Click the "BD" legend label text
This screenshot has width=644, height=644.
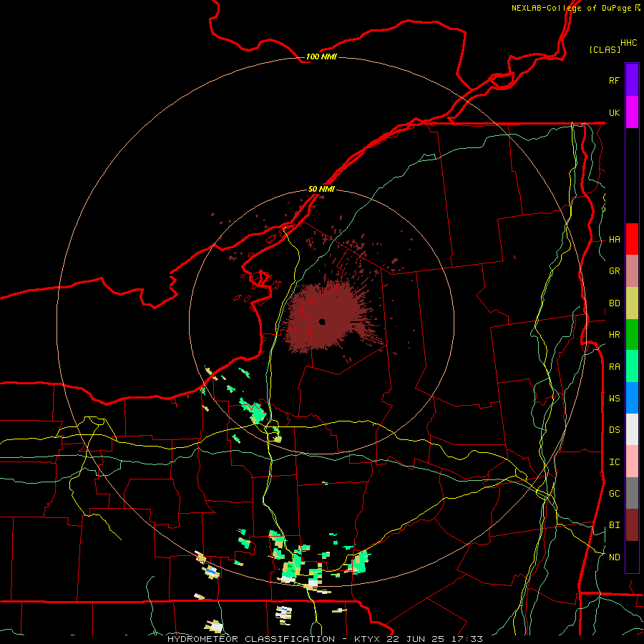[614, 303]
